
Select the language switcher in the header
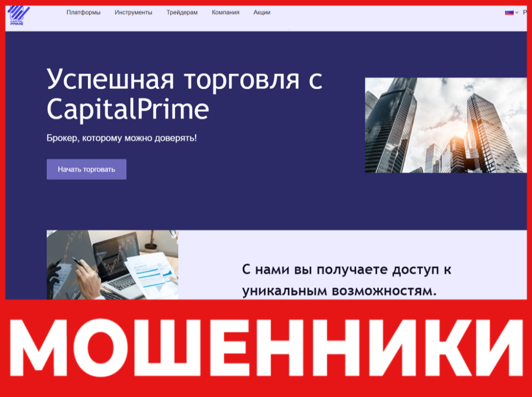(512, 11)
